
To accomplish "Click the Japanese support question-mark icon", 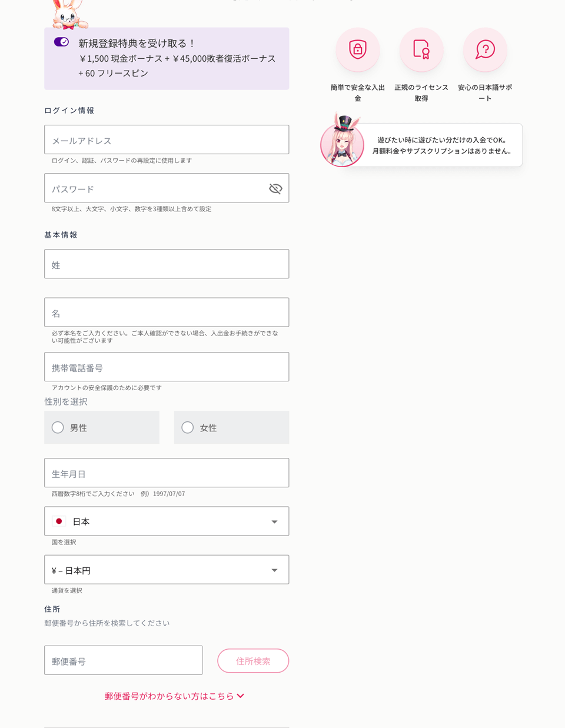I will [485, 49].
